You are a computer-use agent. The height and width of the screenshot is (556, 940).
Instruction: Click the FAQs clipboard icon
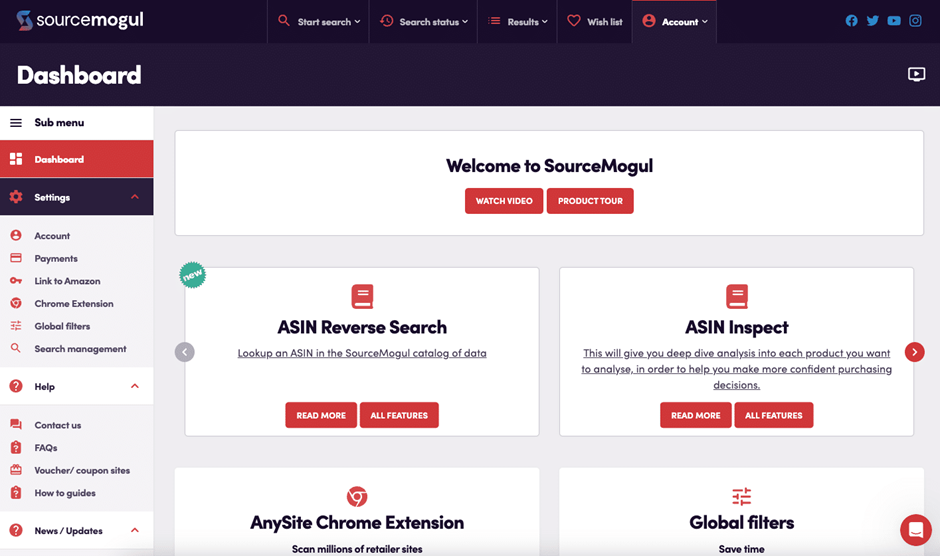(16, 447)
